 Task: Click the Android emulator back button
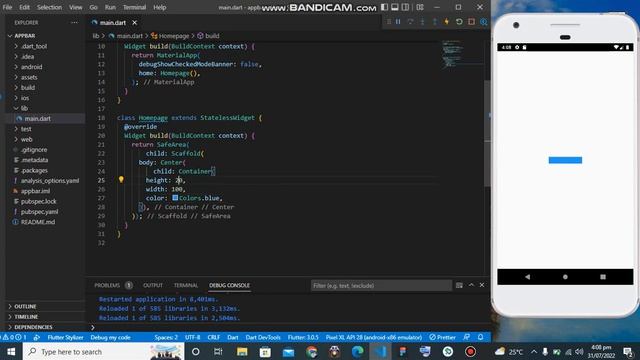527,277
